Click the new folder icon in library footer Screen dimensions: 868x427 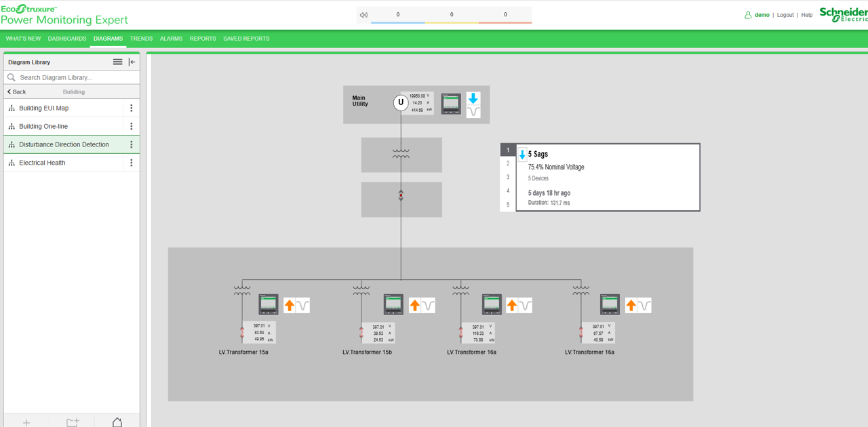(73, 422)
